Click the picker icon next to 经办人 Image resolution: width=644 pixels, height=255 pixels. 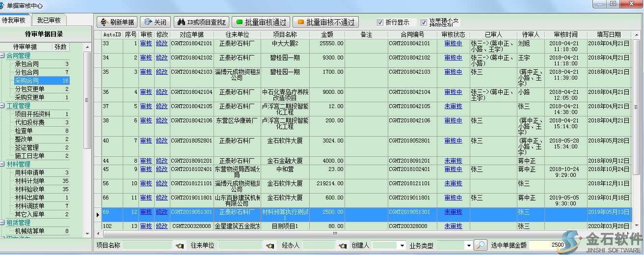343,245
